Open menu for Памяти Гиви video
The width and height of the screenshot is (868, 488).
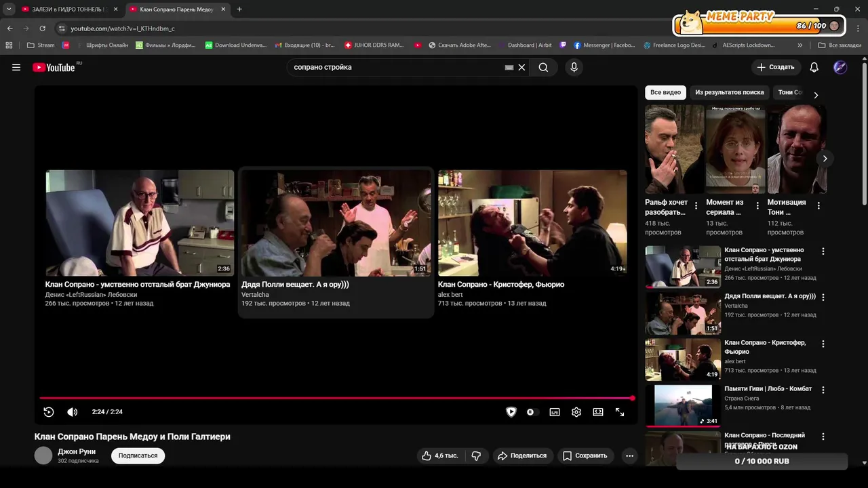pyautogui.click(x=823, y=390)
